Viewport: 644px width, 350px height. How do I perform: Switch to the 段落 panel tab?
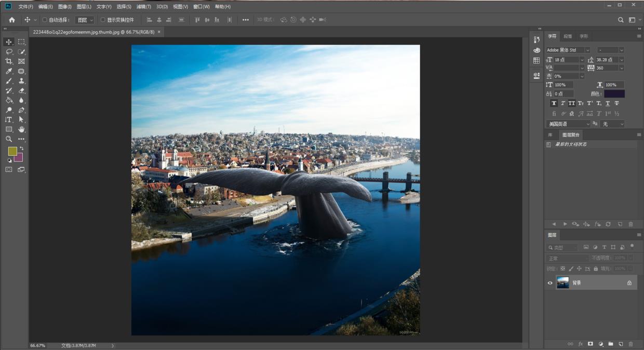pos(568,36)
